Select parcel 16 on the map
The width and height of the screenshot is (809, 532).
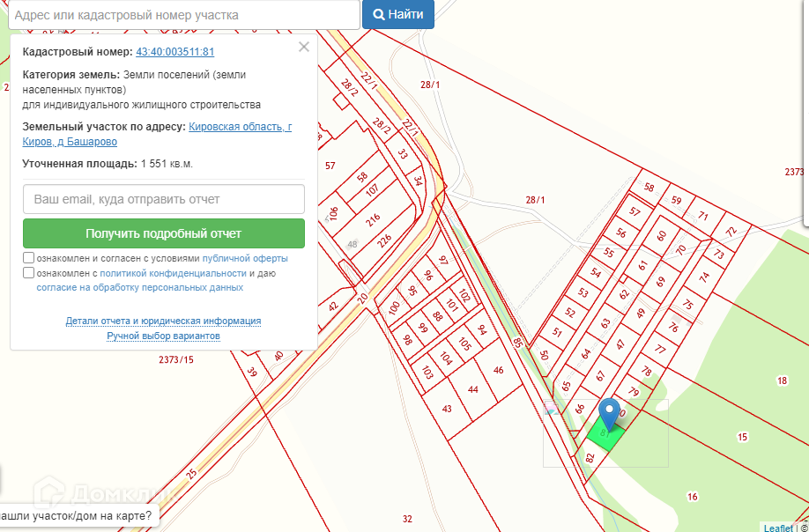(x=693, y=497)
